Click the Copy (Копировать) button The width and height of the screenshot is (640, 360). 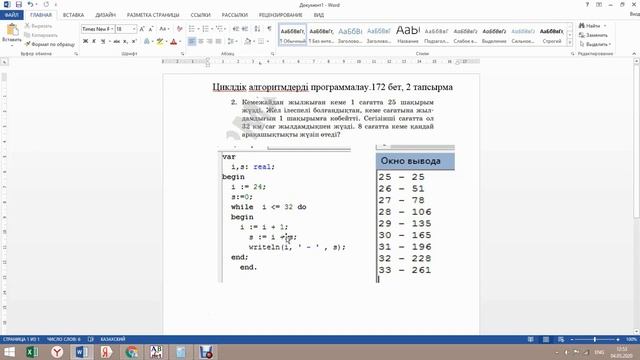41,35
